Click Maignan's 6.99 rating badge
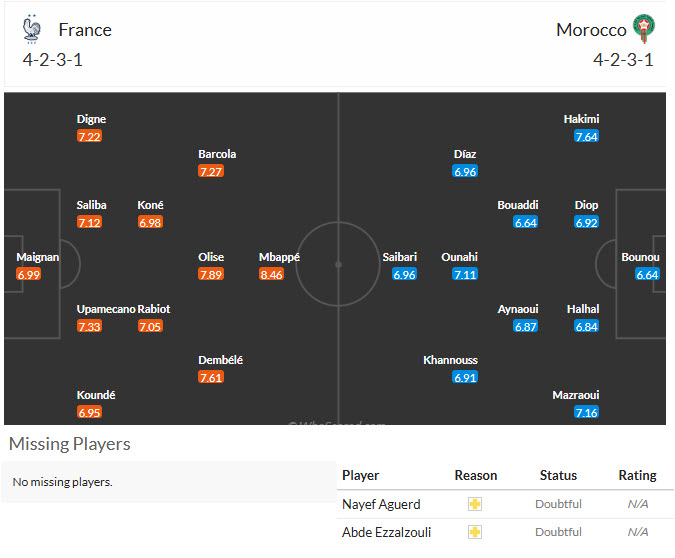This screenshot has height=558, width=675. [28, 274]
